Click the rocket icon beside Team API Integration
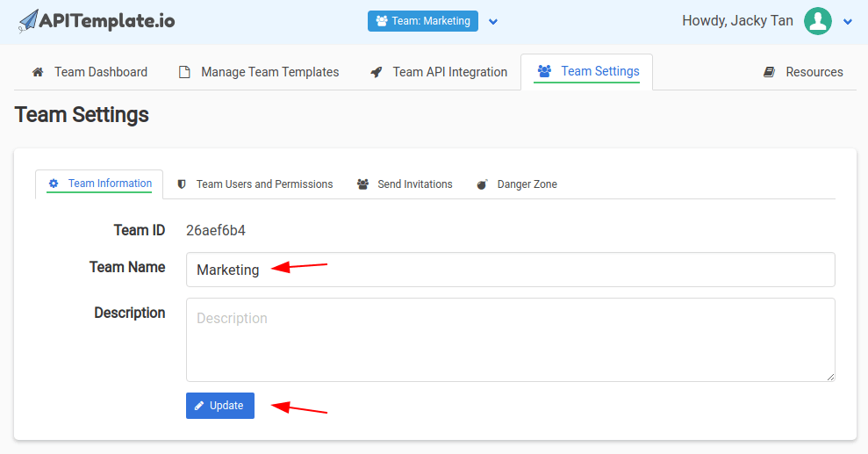Screen dimensions: 868x454 click(x=377, y=72)
